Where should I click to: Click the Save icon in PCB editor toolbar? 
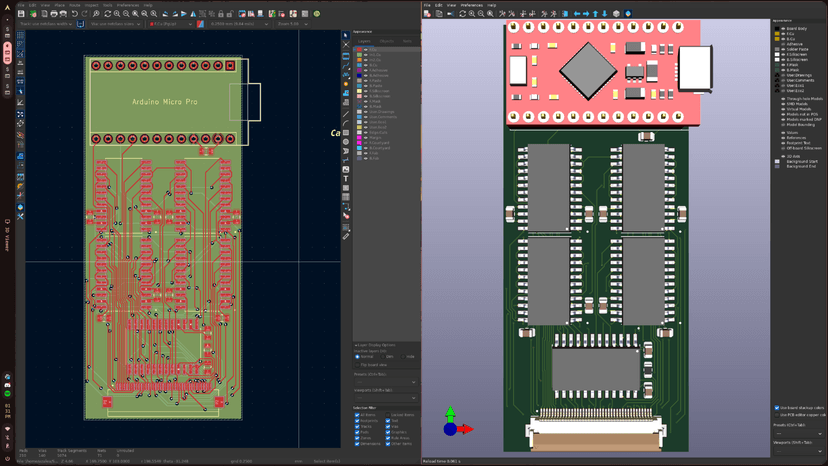coord(21,14)
